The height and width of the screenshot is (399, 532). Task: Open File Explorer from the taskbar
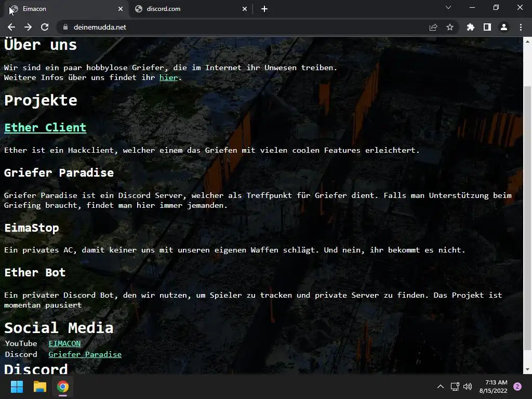click(39, 387)
